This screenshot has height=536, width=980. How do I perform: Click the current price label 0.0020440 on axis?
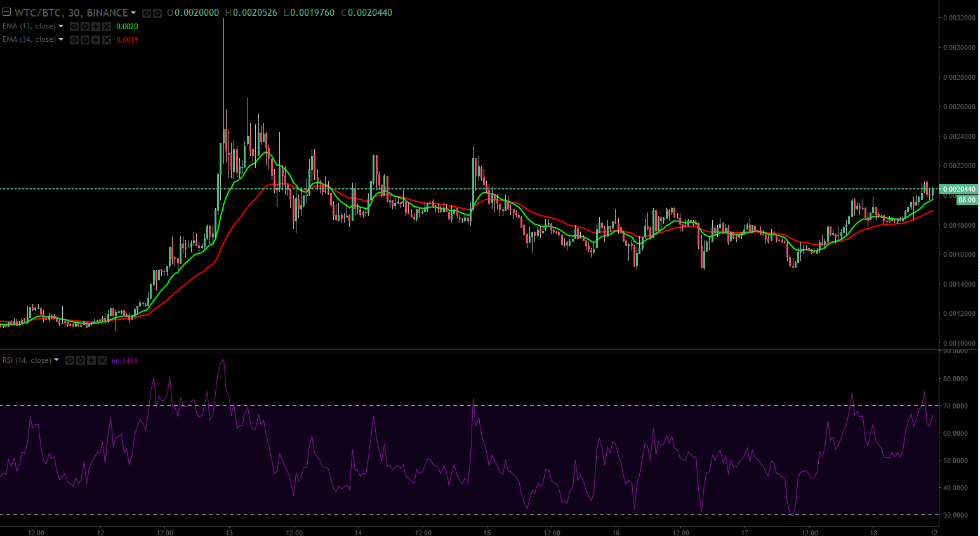coord(959,189)
